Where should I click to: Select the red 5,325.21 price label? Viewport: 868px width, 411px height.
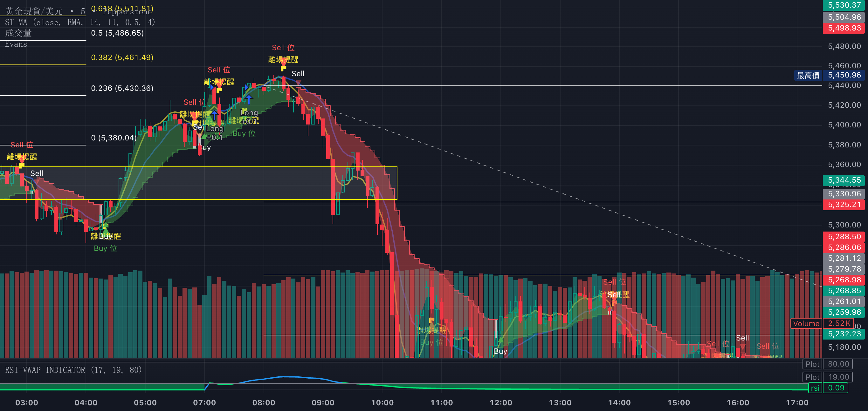coord(844,205)
